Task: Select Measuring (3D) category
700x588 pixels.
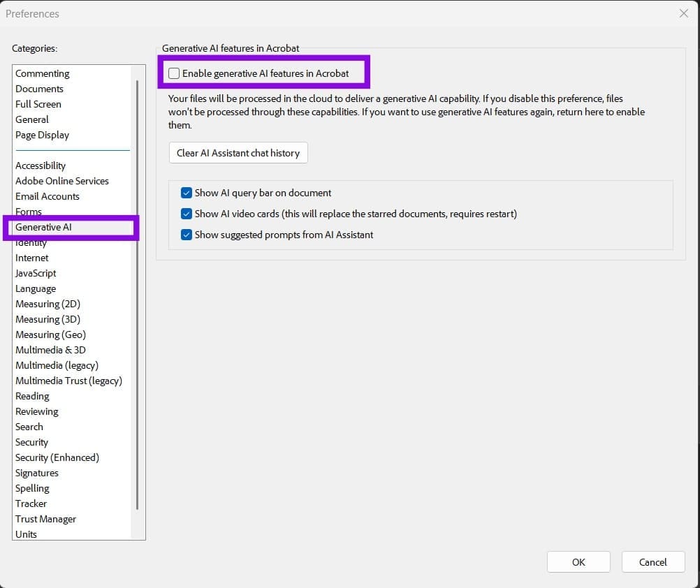Action: 48,319
